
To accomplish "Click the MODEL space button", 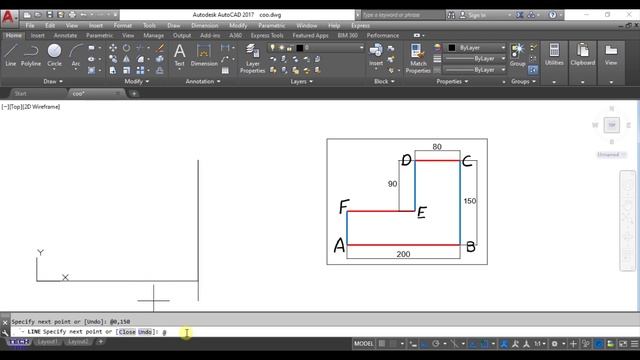I will [363, 344].
